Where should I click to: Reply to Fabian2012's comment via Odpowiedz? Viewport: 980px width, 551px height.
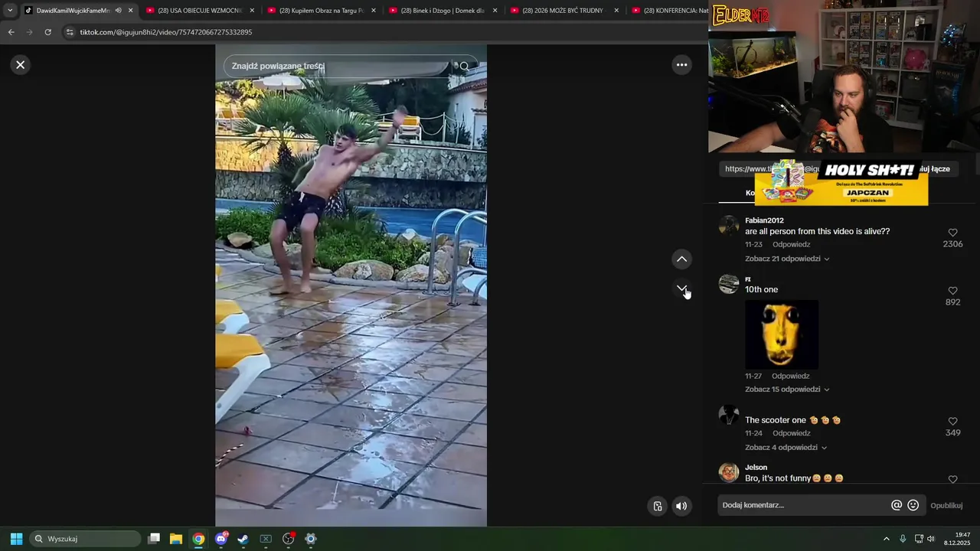791,245
